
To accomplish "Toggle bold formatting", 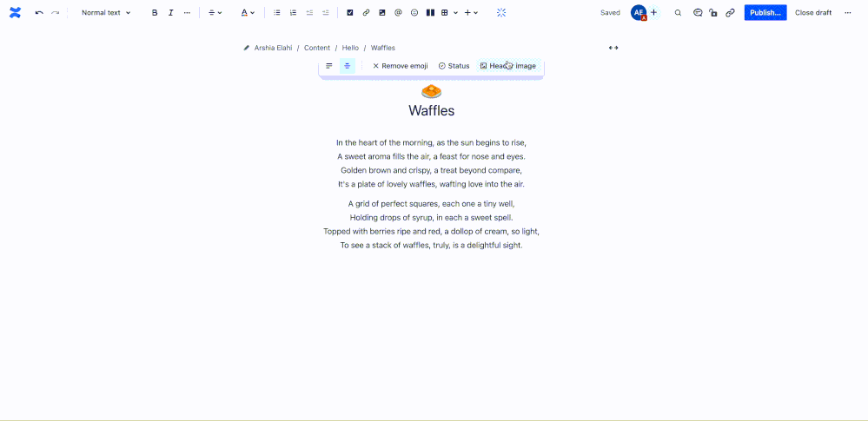I will tap(155, 13).
